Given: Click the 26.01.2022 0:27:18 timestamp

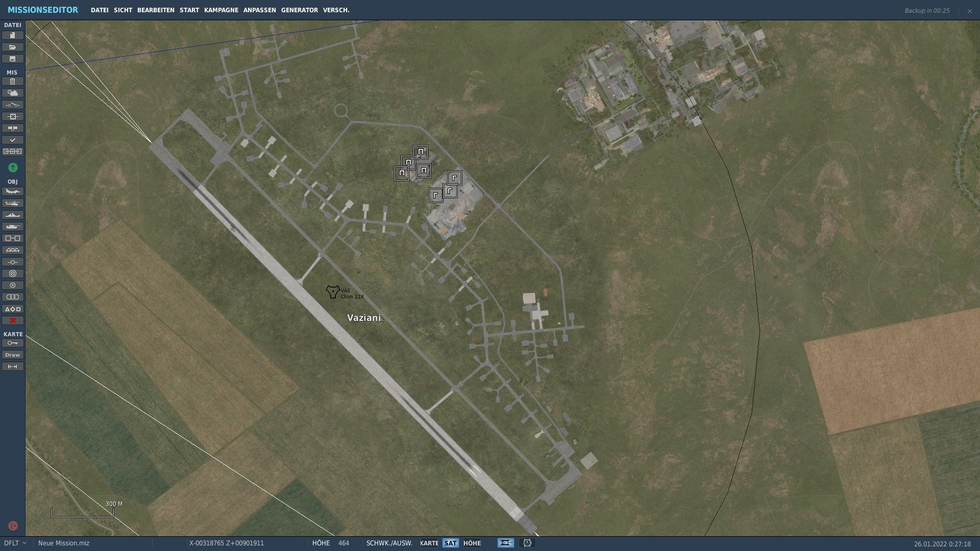Looking at the screenshot, I should coord(942,544).
